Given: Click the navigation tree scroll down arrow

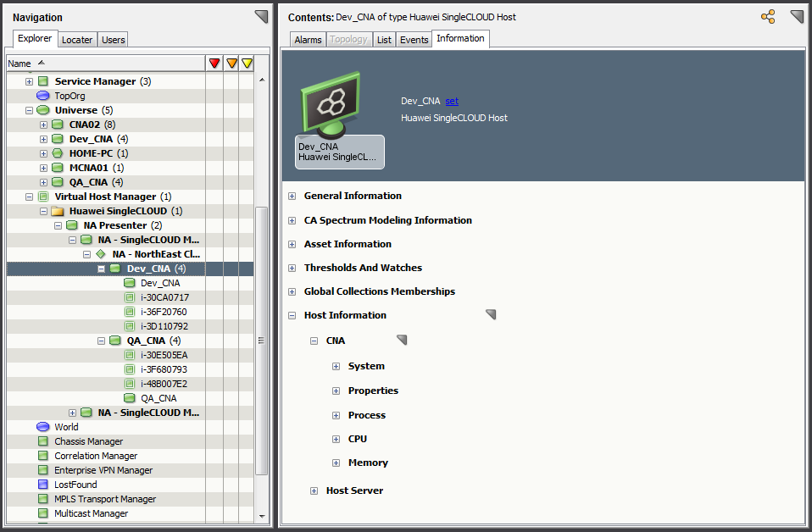Looking at the screenshot, I should [x=262, y=516].
